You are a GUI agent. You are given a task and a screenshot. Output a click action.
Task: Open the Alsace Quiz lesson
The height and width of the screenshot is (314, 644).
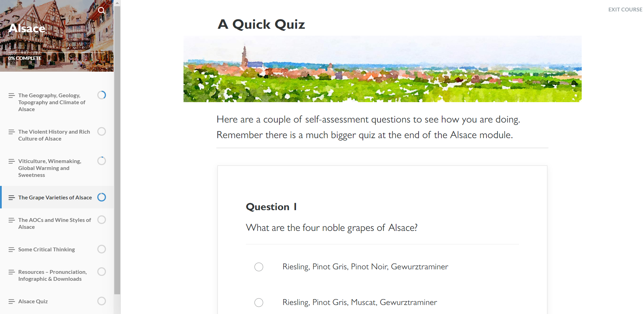(x=33, y=301)
